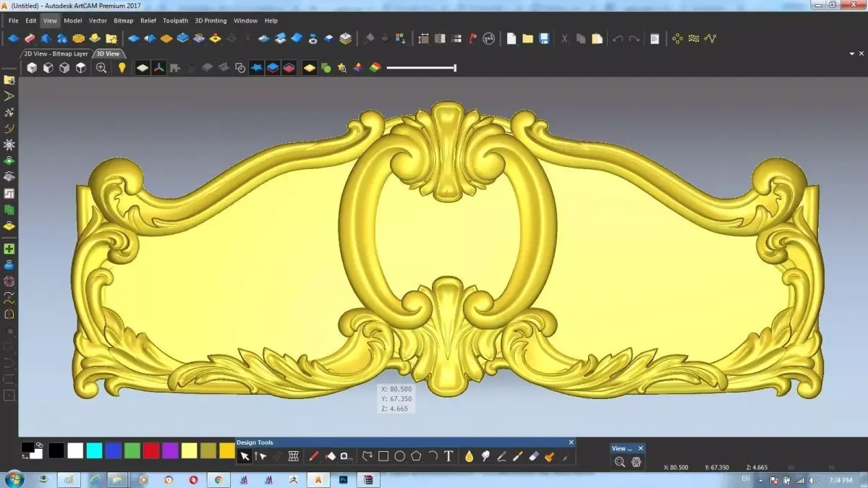Open Google Chrome from the taskbar
868x488 pixels.
(x=218, y=479)
